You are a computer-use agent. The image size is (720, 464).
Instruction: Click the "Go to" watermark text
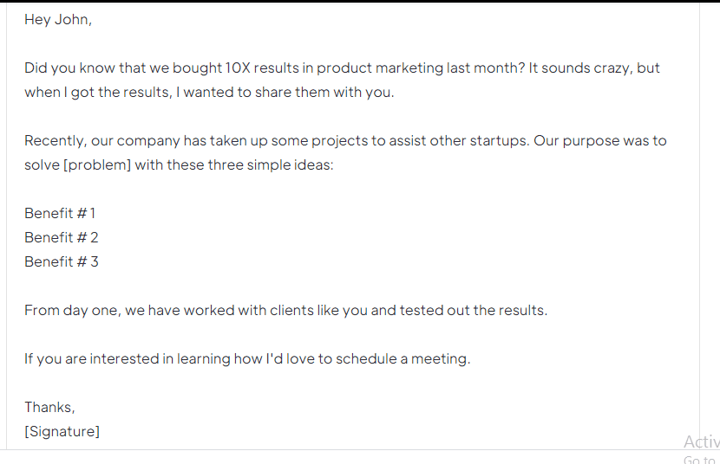click(699, 459)
